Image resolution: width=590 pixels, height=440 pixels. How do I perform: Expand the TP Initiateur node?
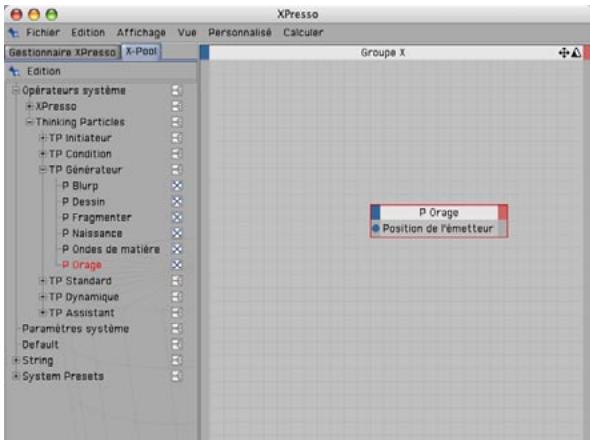pyautogui.click(x=43, y=138)
